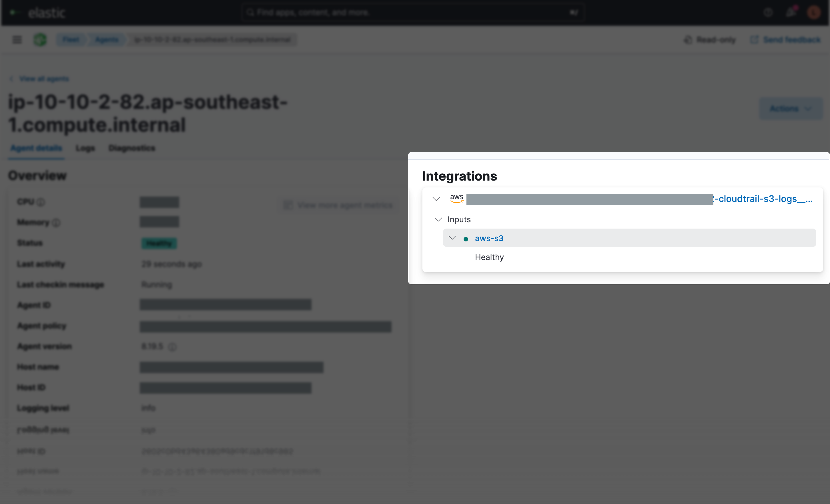Click the Agents breadcrumb
The image size is (830, 504).
[106, 40]
